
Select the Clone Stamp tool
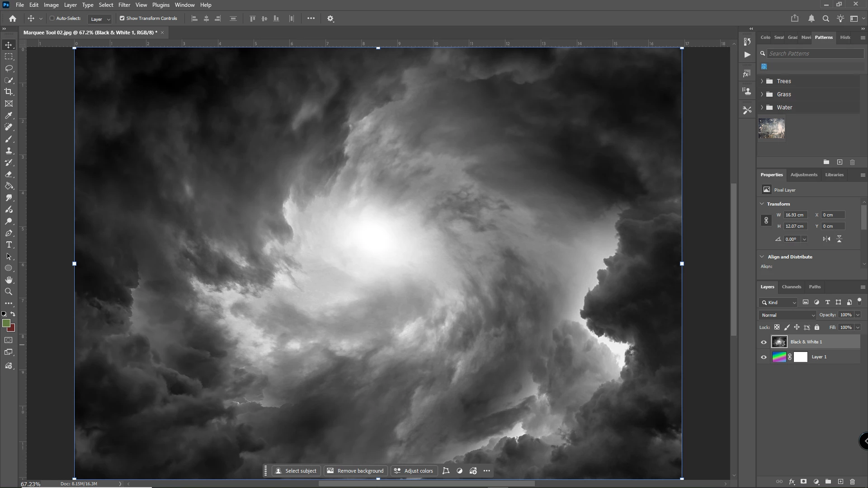pos(9,151)
